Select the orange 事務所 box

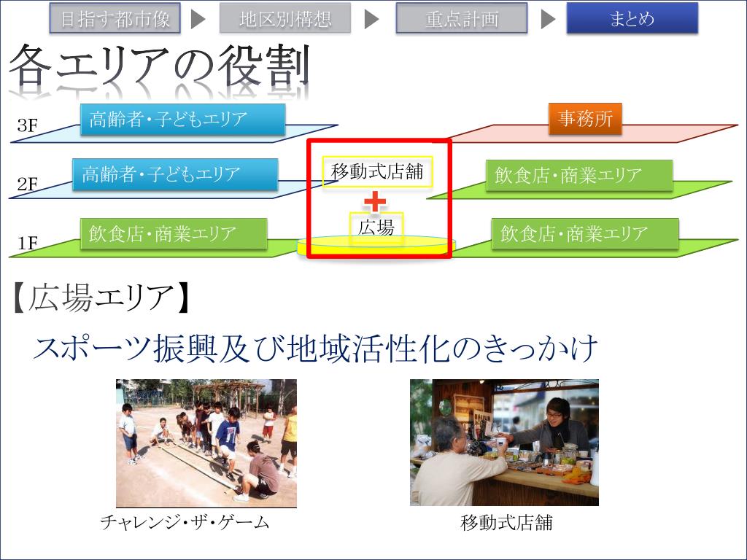pyautogui.click(x=585, y=119)
